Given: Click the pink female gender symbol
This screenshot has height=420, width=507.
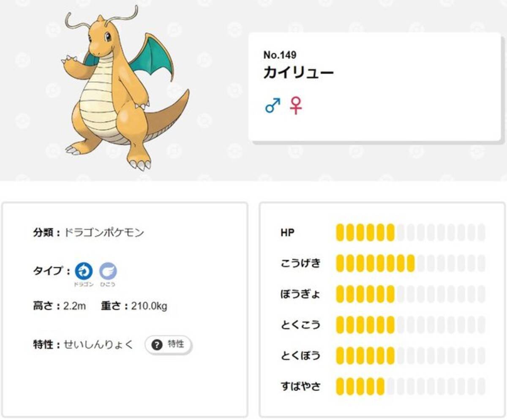Looking at the screenshot, I should pyautogui.click(x=296, y=105).
